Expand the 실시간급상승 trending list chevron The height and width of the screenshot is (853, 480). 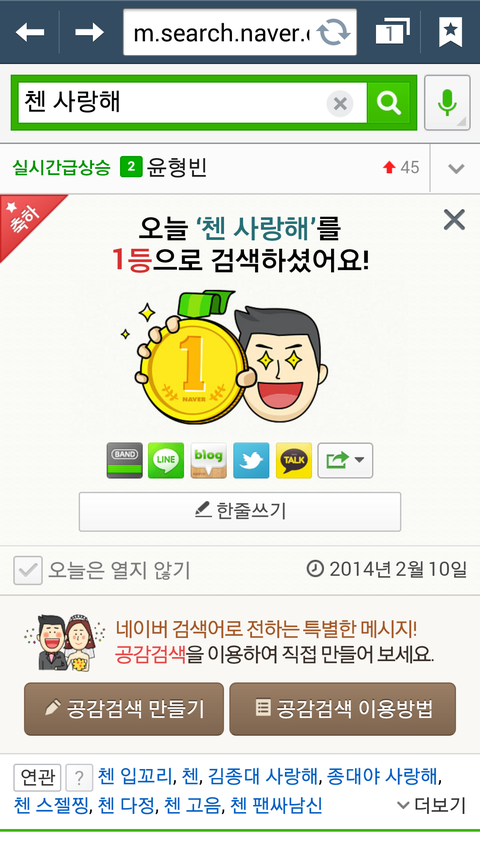click(456, 168)
